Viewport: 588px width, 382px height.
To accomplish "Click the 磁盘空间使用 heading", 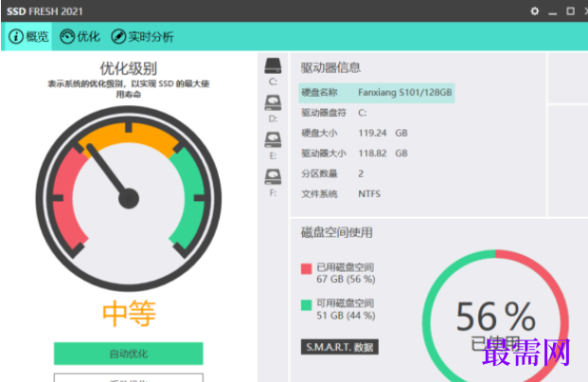I will [x=336, y=232].
